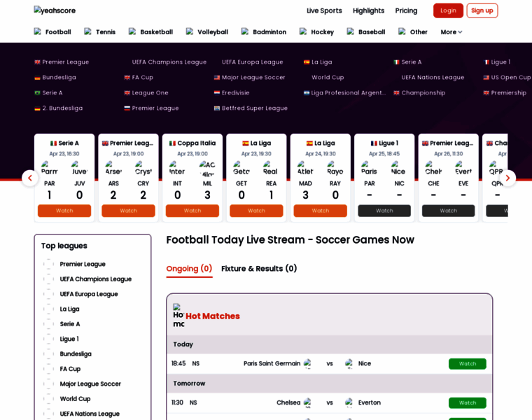Click the Hot Matches icon
Viewport: 532px width, 420px height.
coord(178,316)
